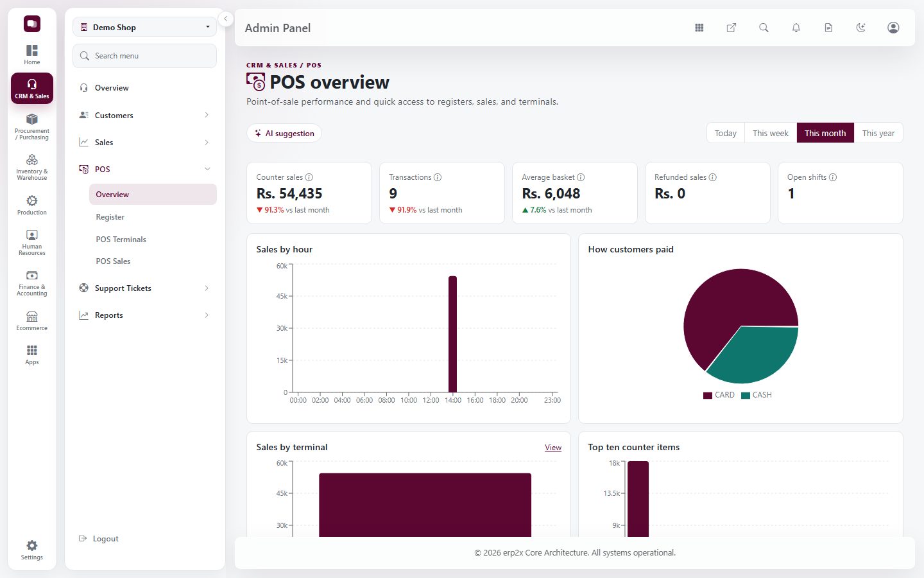Click the document icon in header
This screenshot has width=924, height=578.
(828, 28)
